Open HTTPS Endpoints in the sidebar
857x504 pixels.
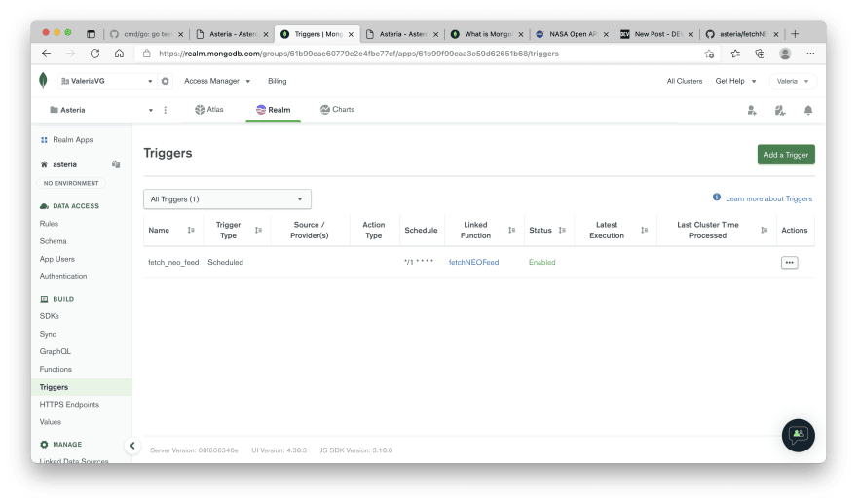pos(69,405)
